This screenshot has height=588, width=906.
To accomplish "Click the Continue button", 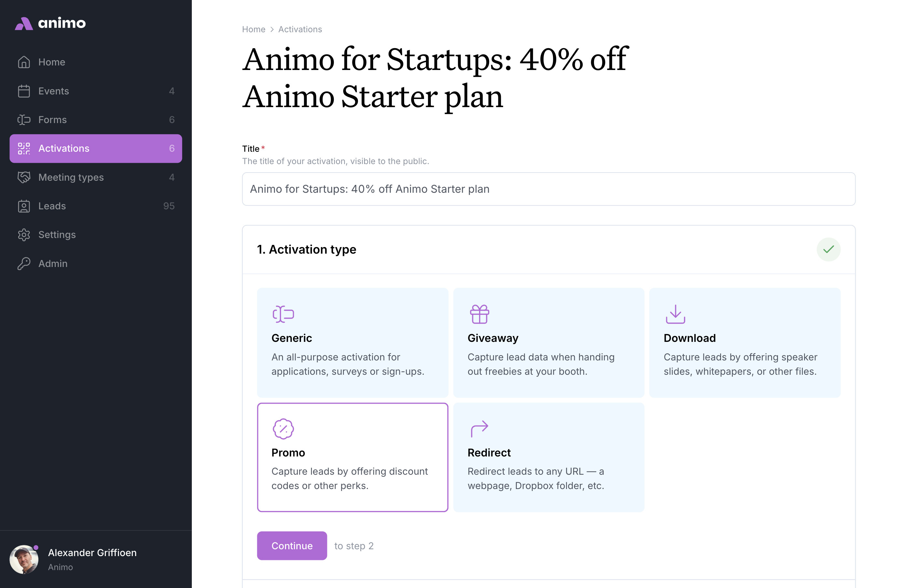I will [x=292, y=545].
